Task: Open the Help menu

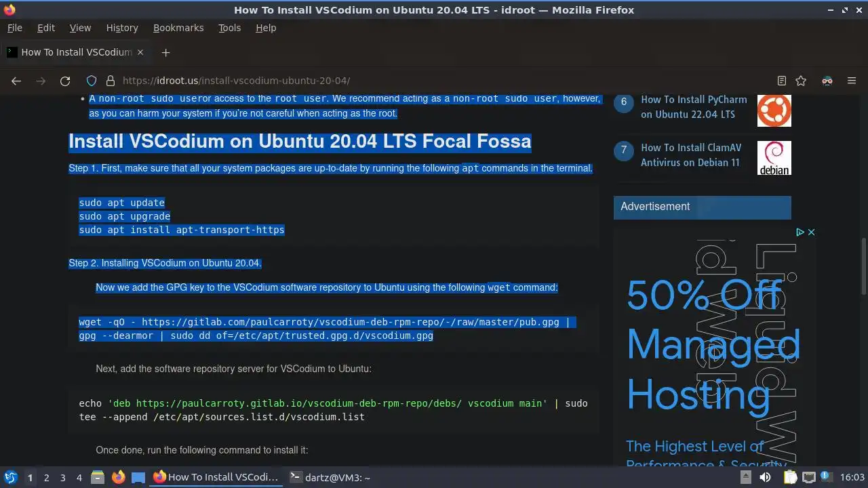Action: click(x=266, y=28)
